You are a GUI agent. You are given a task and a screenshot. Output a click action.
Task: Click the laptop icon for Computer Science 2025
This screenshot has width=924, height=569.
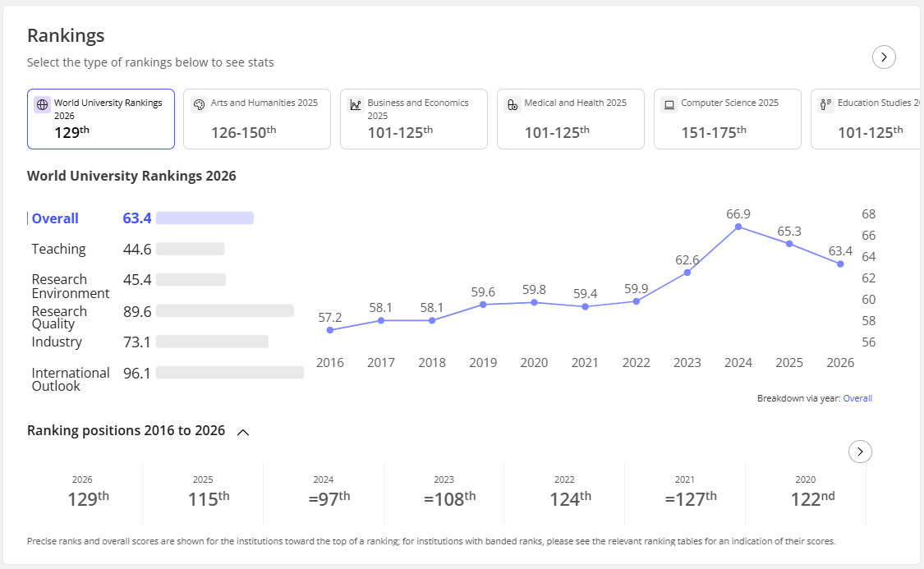[669, 105]
